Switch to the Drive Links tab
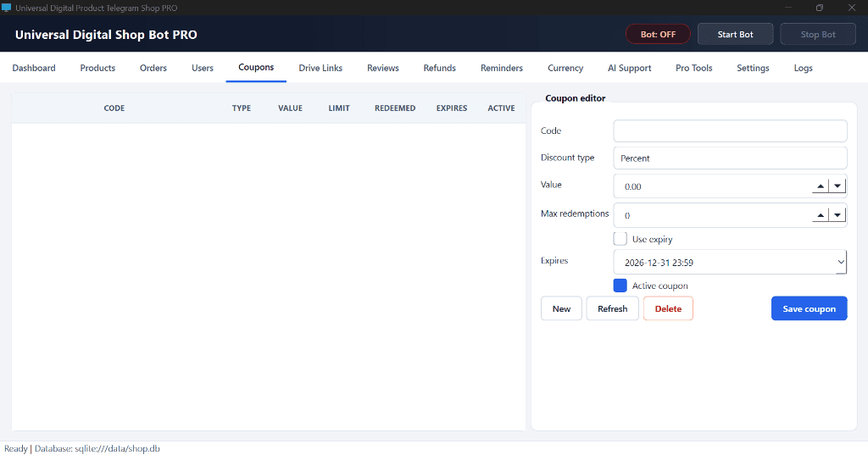Viewport: 868px width, 455px height. click(x=320, y=68)
